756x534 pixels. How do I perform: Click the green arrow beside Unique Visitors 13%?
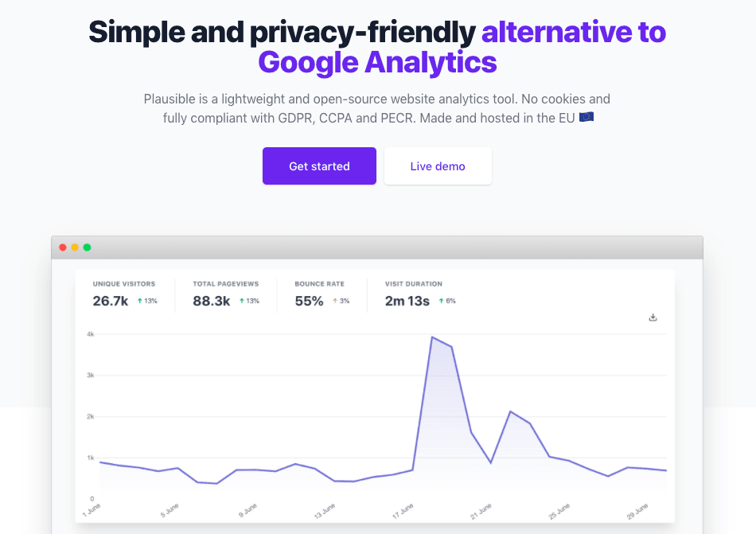(x=139, y=301)
